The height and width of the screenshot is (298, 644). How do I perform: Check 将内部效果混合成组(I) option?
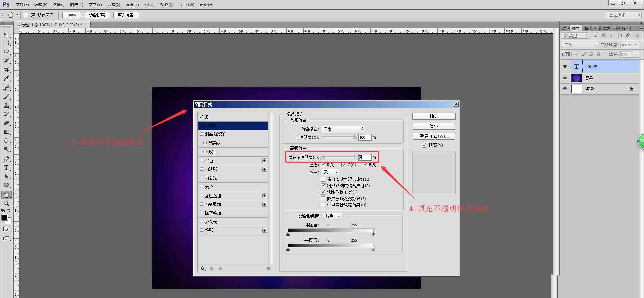pos(323,179)
